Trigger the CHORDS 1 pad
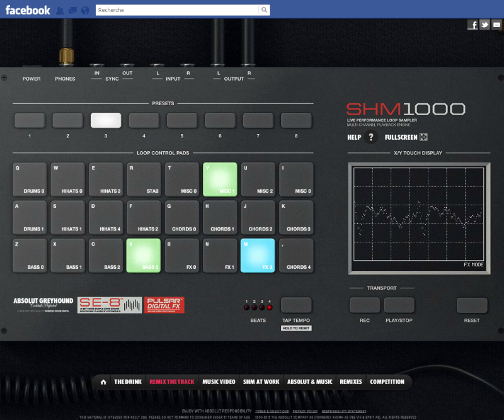504x420 pixels. pyautogui.click(x=220, y=217)
